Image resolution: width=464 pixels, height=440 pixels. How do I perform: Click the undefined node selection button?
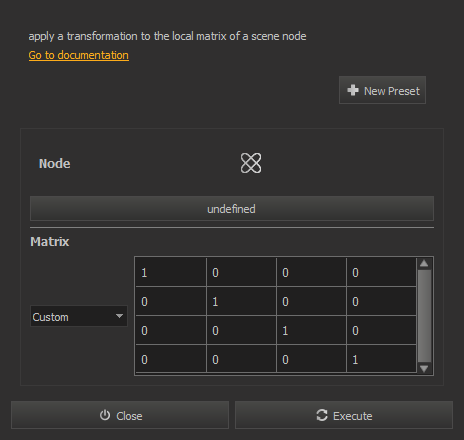tap(232, 209)
